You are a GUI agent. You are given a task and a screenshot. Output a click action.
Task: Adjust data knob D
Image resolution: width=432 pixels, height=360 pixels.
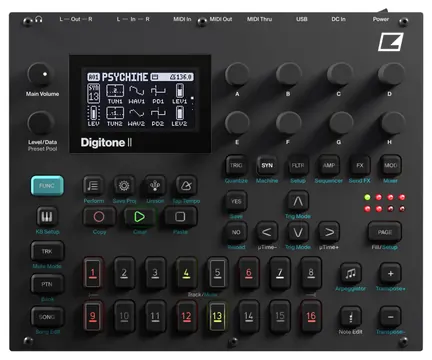coord(391,74)
